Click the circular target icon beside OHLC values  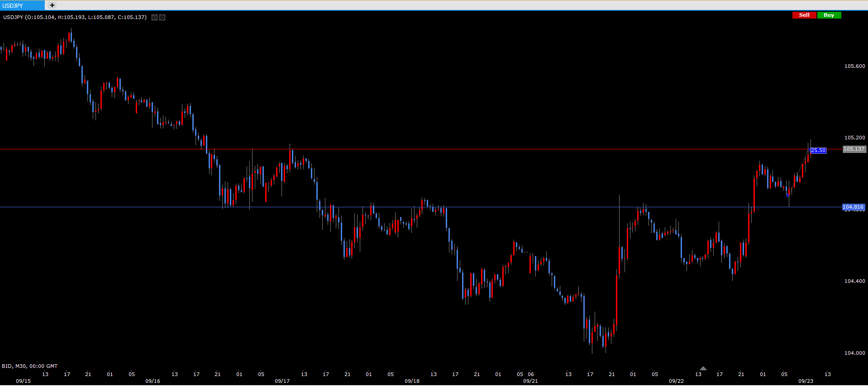(x=154, y=17)
